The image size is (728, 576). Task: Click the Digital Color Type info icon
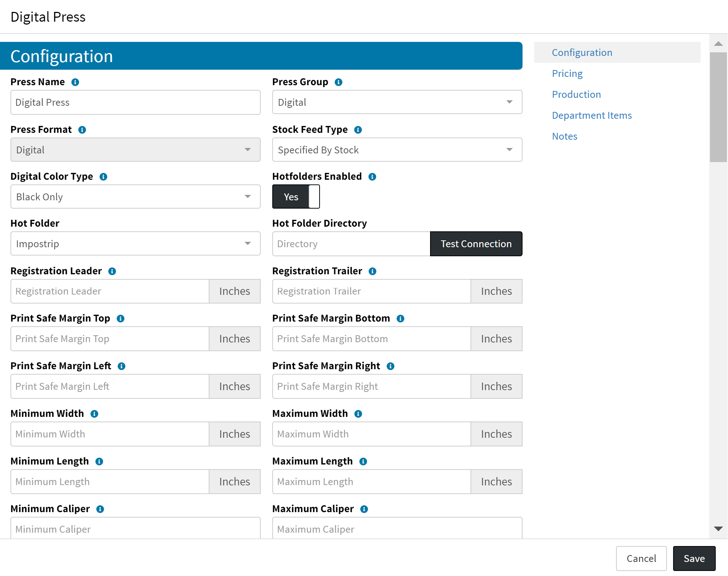(103, 177)
